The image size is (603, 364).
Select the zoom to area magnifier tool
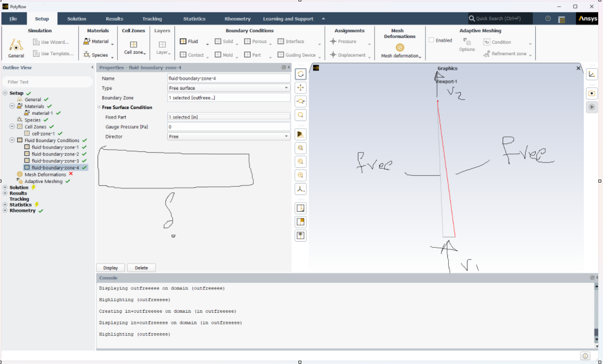[x=301, y=115]
